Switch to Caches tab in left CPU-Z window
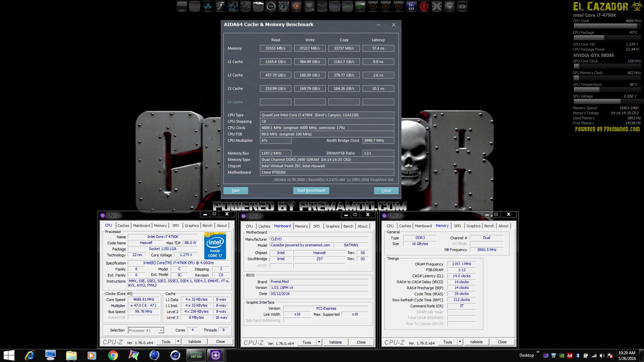This screenshot has width=644, height=362. coord(123,226)
